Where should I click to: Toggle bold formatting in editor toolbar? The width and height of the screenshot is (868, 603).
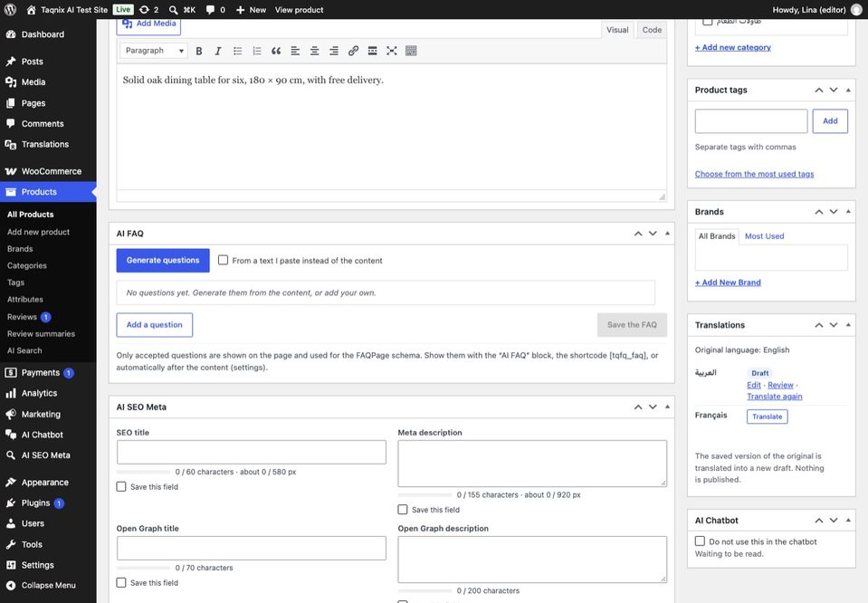click(x=199, y=51)
